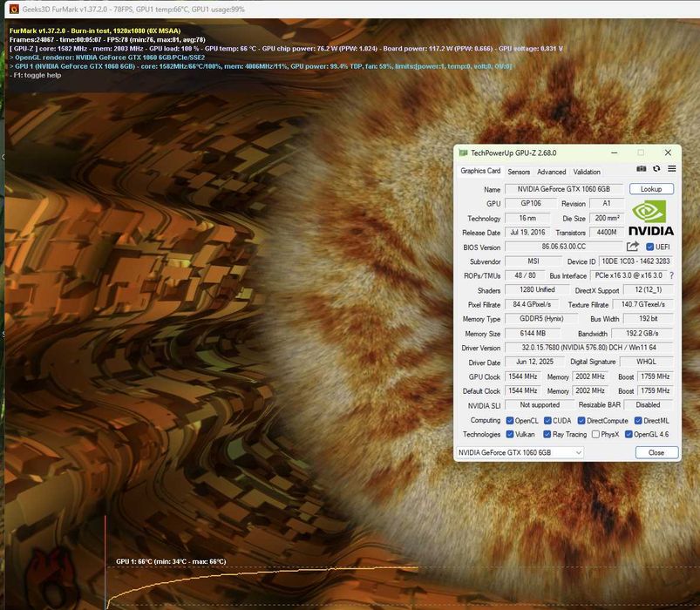The image size is (700, 610).
Task: Switch to the Advanced tab
Action: 551,172
